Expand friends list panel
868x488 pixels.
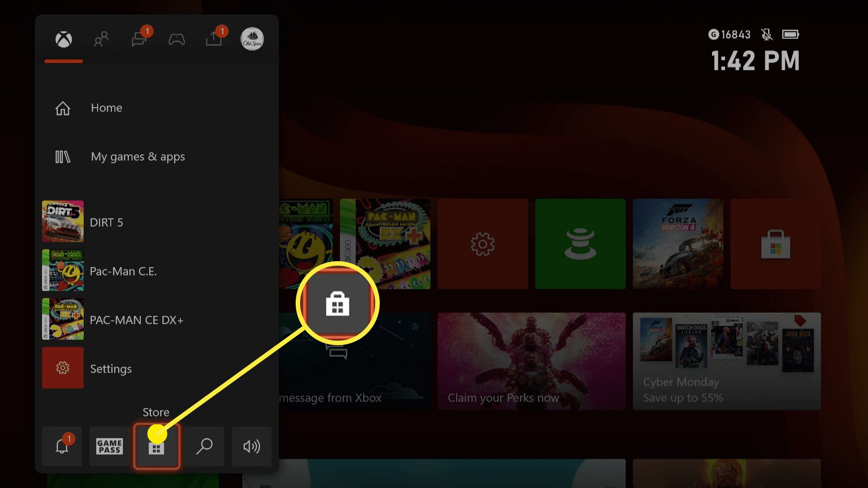coord(101,39)
